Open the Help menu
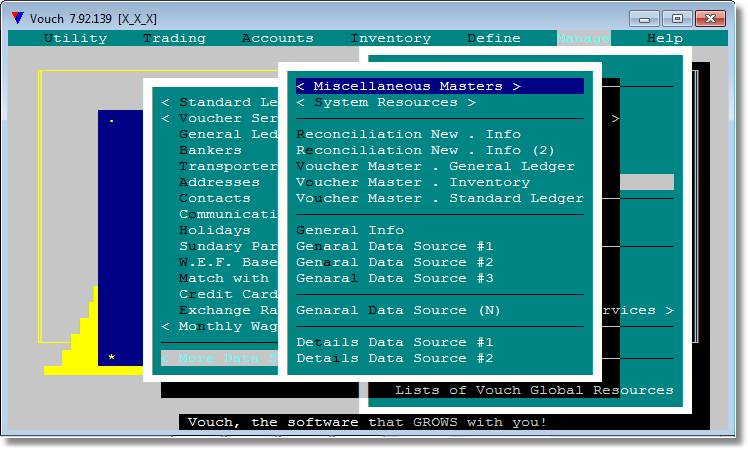The height and width of the screenshot is (450, 748). (x=665, y=38)
